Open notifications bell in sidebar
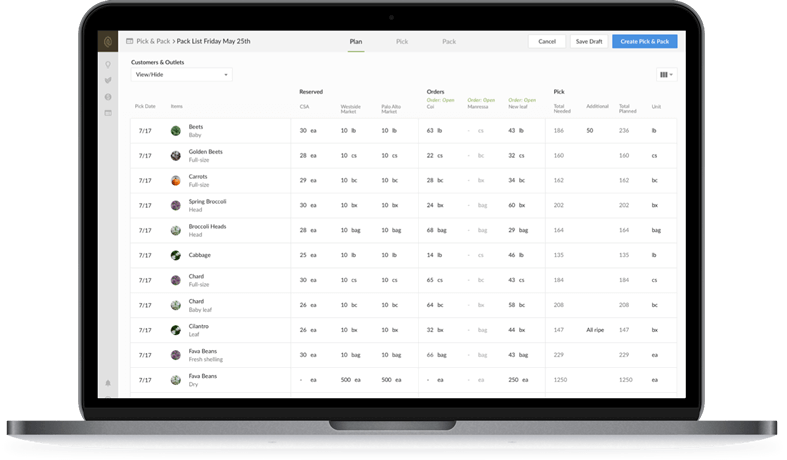Screen dimensions: 787x460 tap(108, 383)
